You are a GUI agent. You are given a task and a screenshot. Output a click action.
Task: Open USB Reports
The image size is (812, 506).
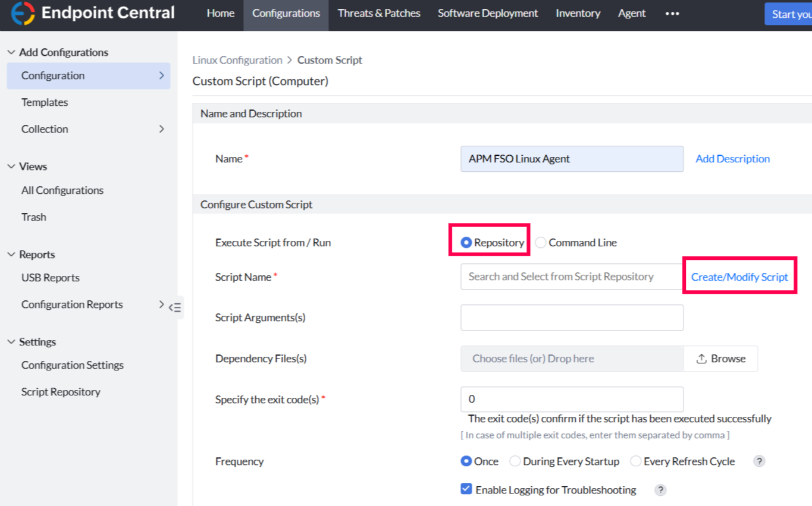tap(51, 278)
